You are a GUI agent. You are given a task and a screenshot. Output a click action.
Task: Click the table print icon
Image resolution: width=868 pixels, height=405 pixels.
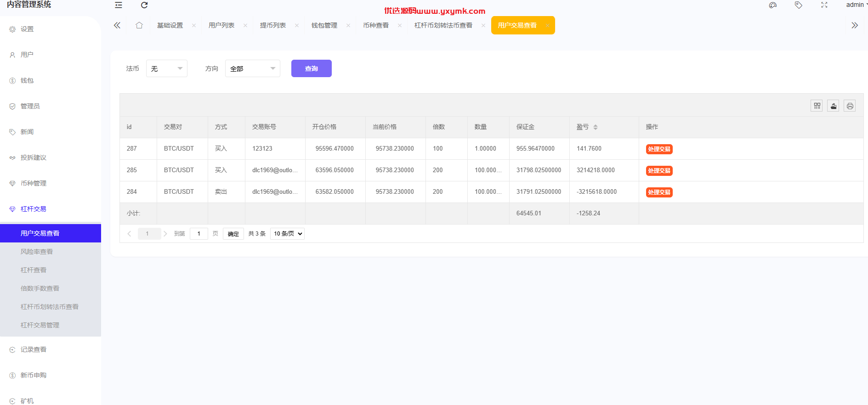click(x=850, y=106)
